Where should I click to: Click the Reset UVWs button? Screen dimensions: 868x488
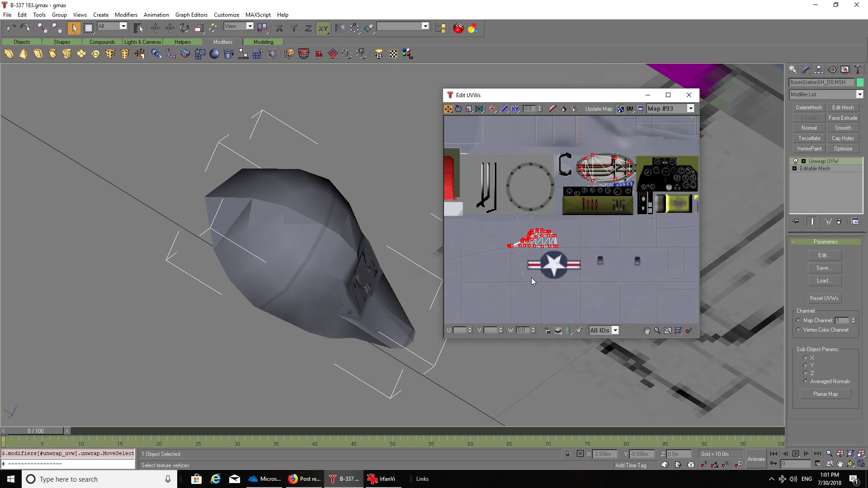(x=824, y=298)
